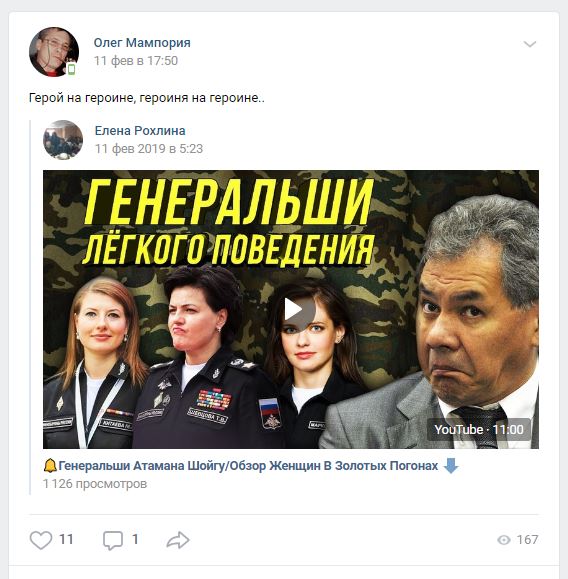The image size is (568, 579).
Task: Click the green mobile-online icon on Oleg's avatar
Action: 71,69
